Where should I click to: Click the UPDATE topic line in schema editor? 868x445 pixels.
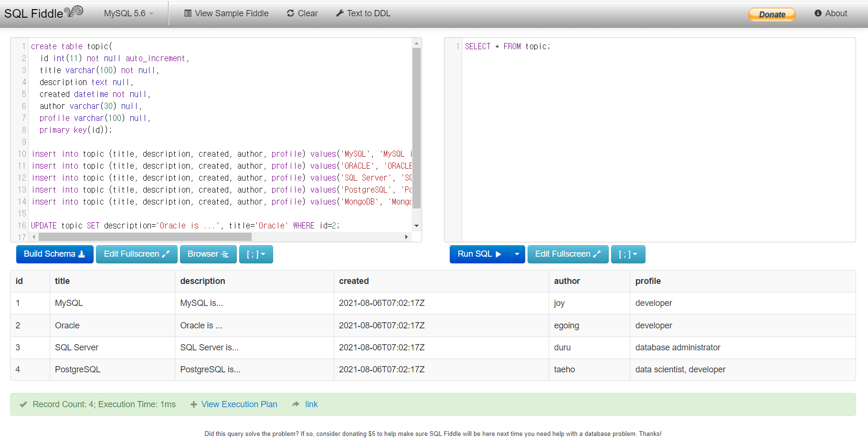[185, 226]
